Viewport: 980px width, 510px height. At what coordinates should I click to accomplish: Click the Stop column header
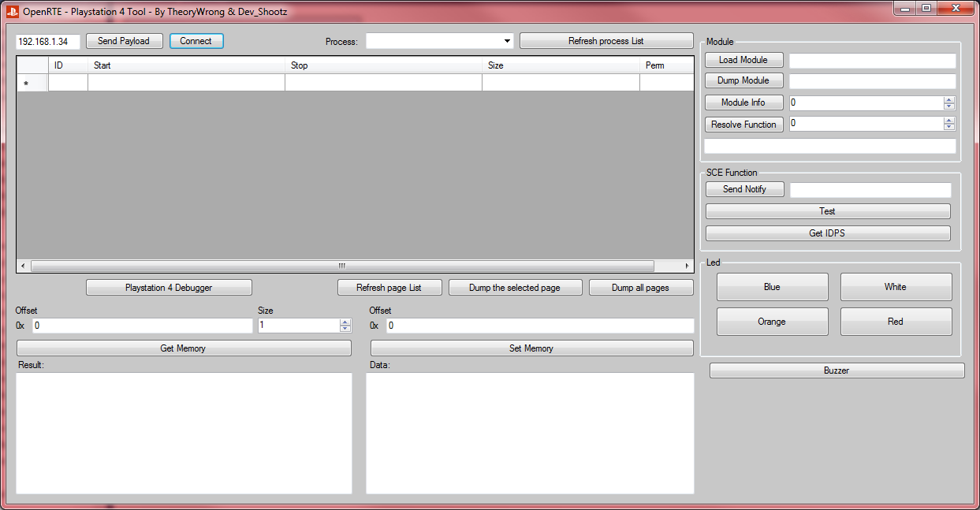(384, 65)
